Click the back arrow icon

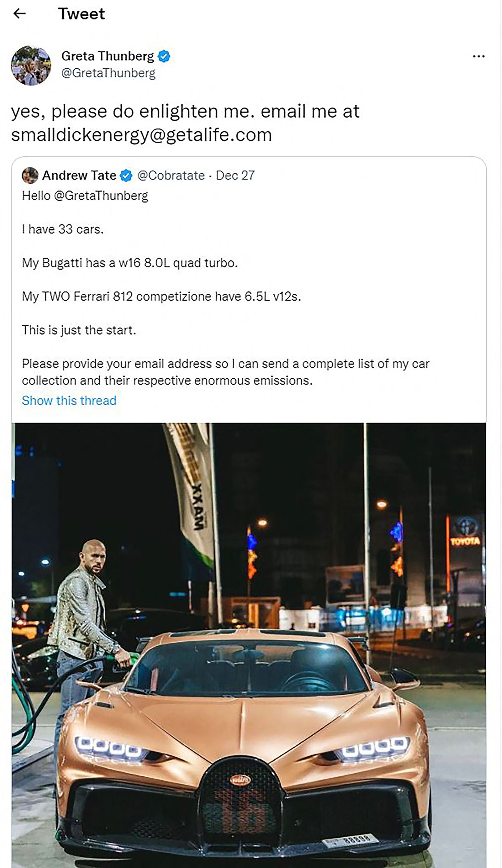click(x=19, y=14)
